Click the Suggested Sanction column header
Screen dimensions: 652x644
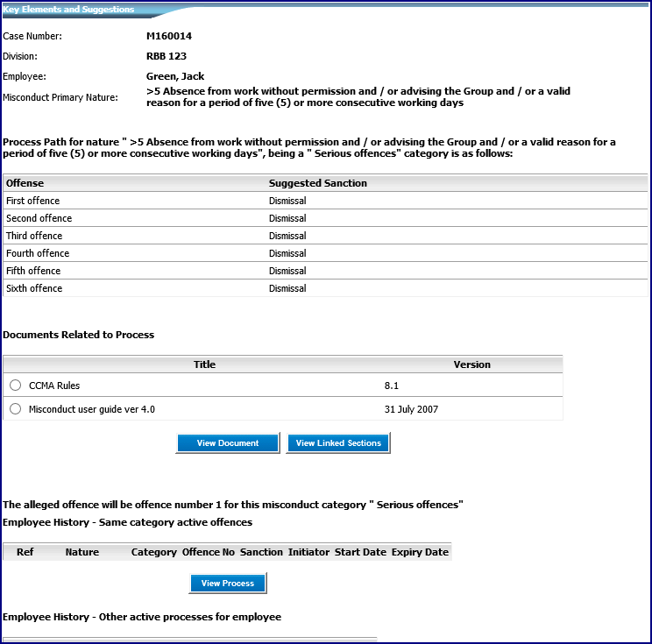click(x=318, y=183)
